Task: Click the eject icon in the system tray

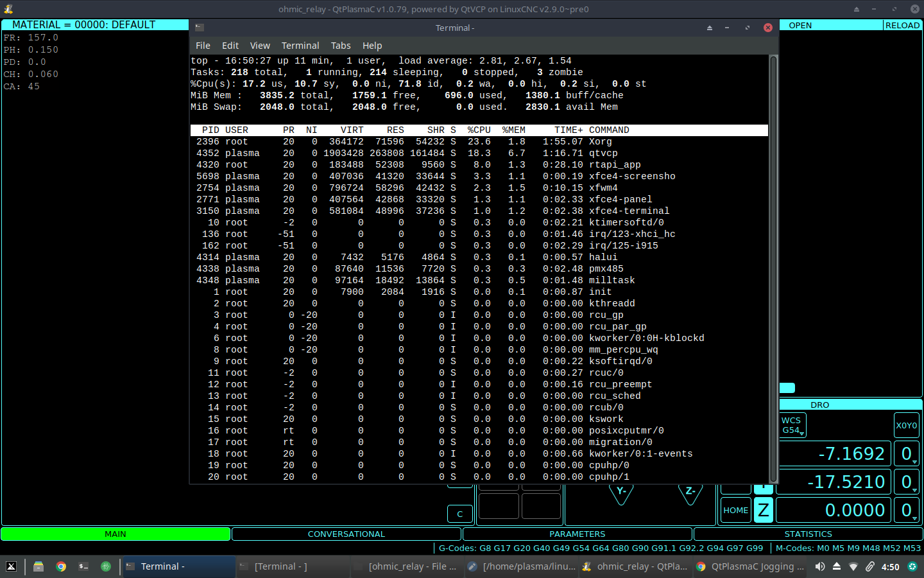Action: 837,566
